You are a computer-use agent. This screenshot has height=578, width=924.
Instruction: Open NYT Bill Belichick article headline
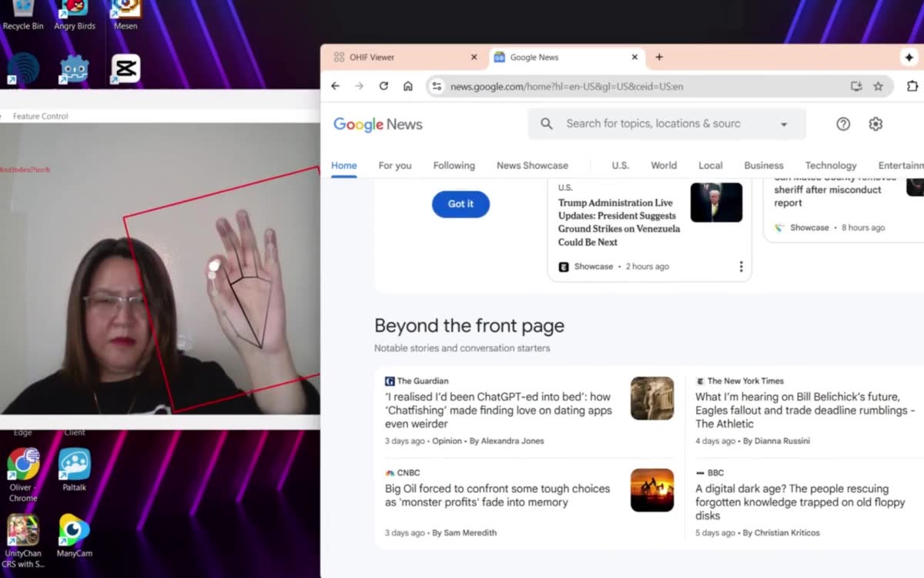click(x=805, y=411)
